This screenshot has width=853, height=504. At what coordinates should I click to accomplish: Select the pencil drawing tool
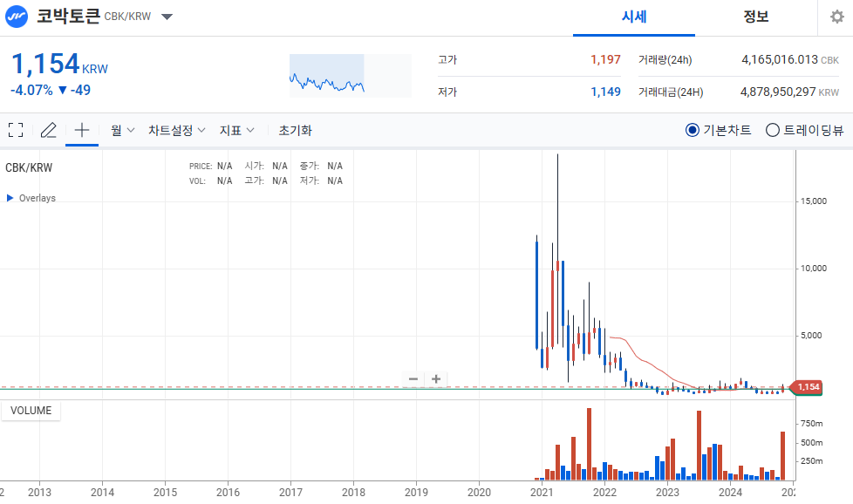coord(49,130)
